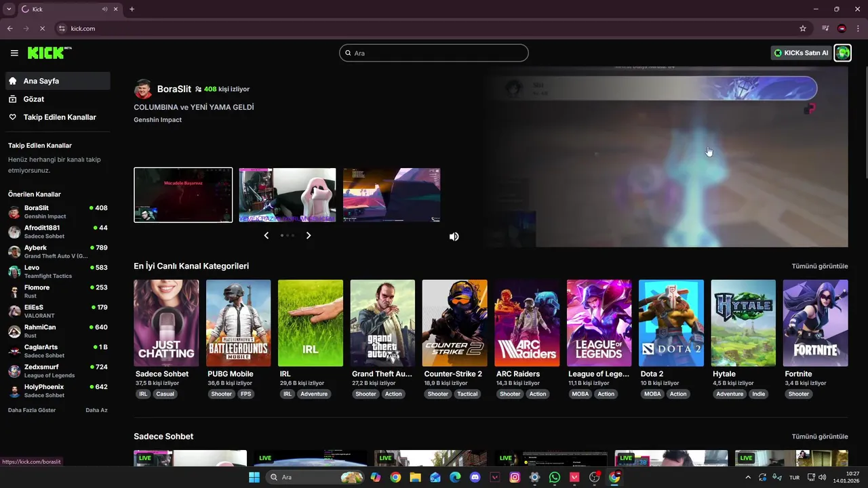The width and height of the screenshot is (868, 488).
Task: Open the Counter-Strike 2 category card
Action: click(x=454, y=323)
